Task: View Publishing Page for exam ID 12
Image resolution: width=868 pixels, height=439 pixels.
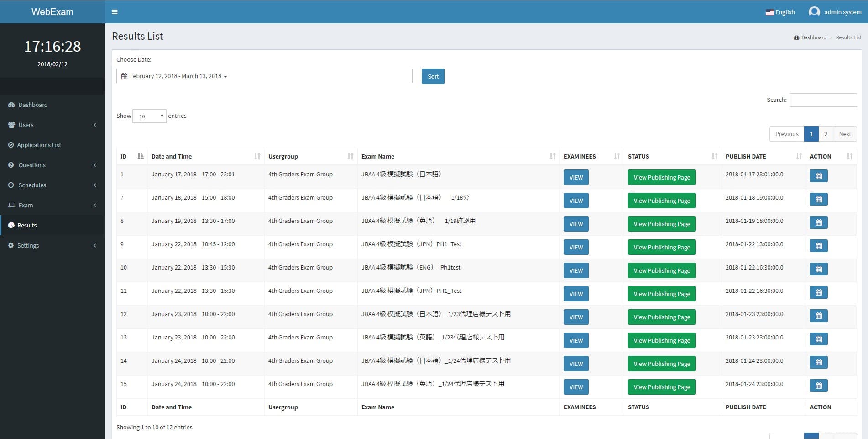Action: [x=662, y=317]
